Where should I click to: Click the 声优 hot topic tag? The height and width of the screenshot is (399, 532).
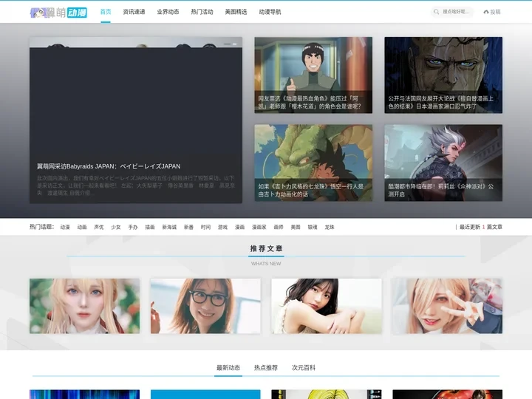[99, 227]
